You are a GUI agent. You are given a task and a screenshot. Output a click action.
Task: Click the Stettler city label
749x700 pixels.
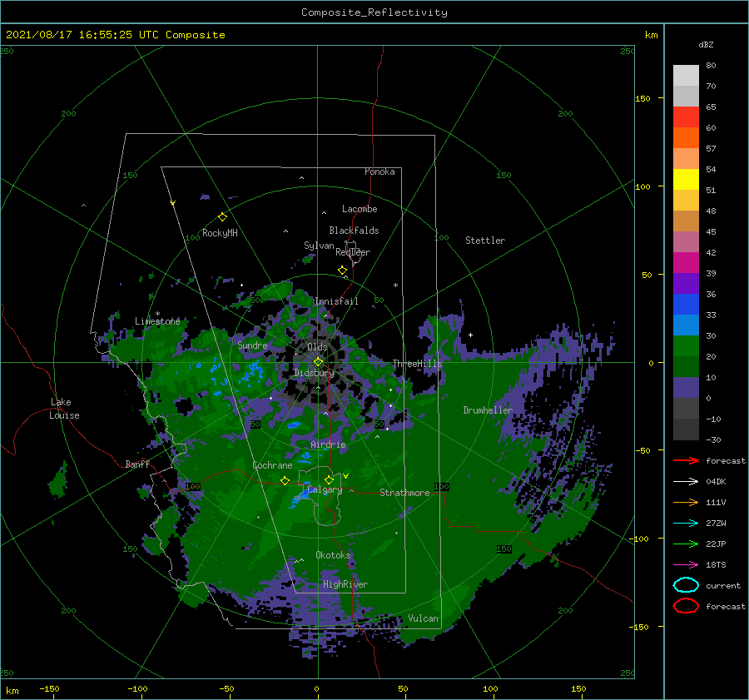click(x=485, y=241)
